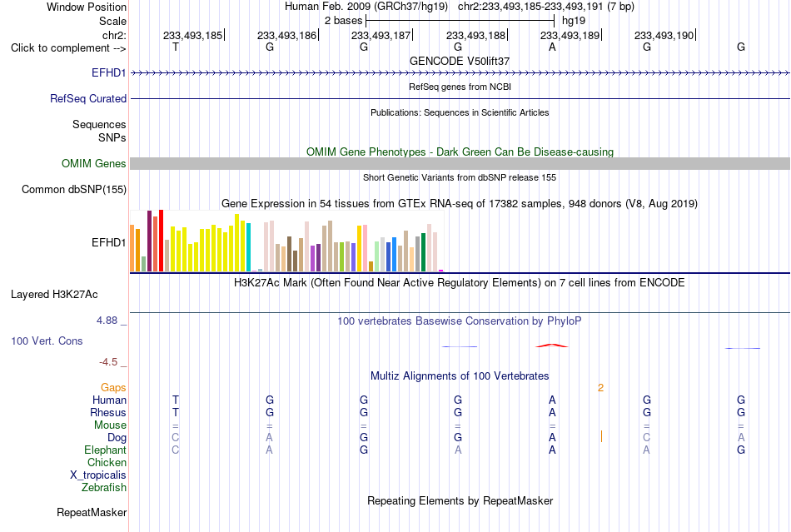The width and height of the screenshot is (791, 532).
Task: Select the OMIM Genes track label
Action: (93, 163)
